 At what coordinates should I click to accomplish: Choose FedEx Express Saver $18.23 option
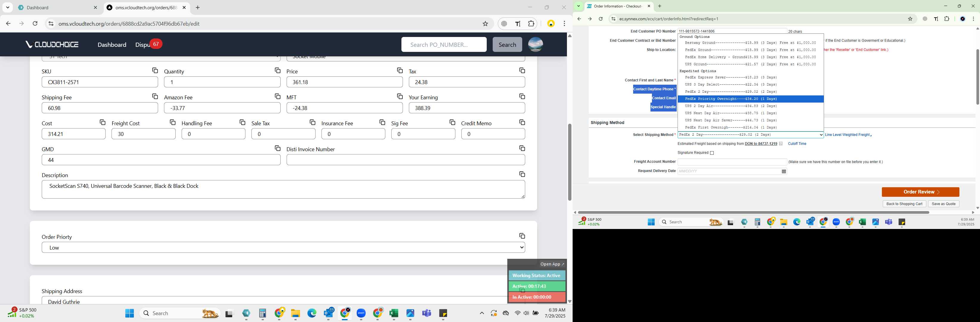point(750,78)
